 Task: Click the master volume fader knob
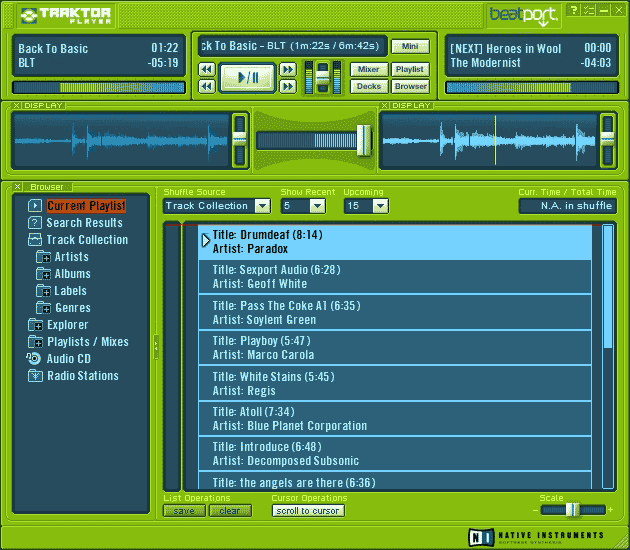[323, 77]
